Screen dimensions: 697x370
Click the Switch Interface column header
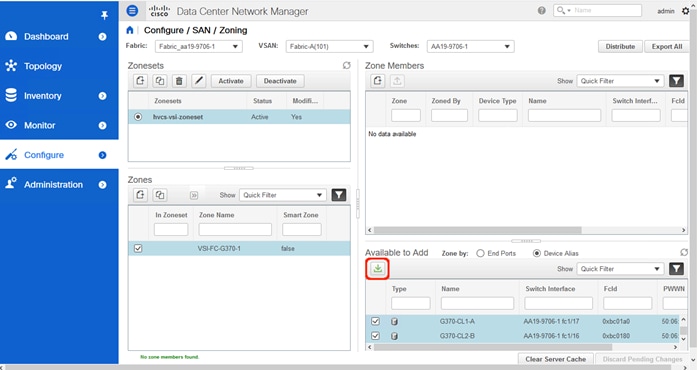[550, 289]
